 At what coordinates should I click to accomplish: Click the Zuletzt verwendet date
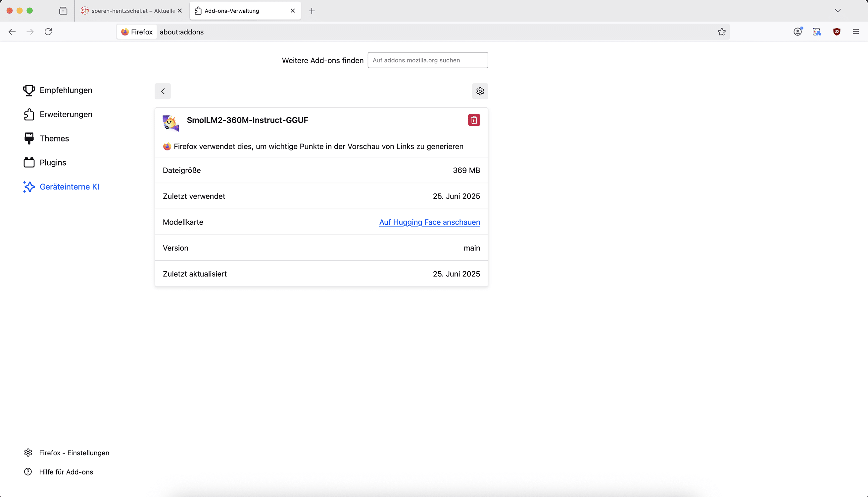456,196
